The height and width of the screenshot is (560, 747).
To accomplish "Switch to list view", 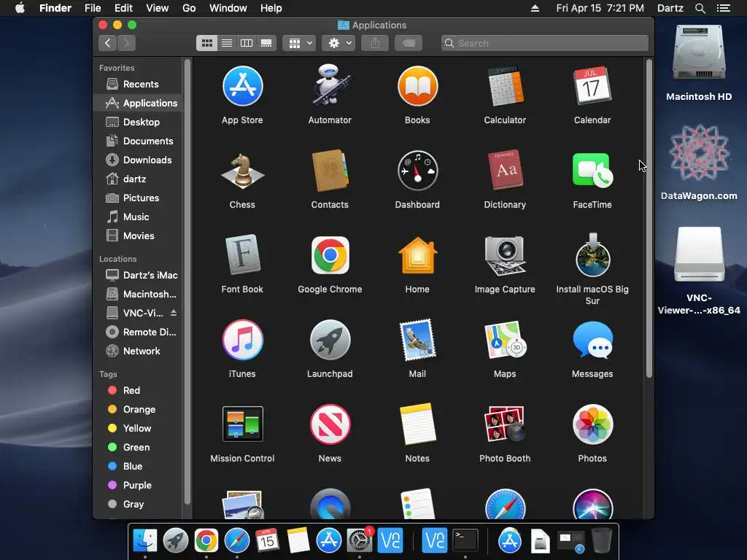I will click(227, 43).
